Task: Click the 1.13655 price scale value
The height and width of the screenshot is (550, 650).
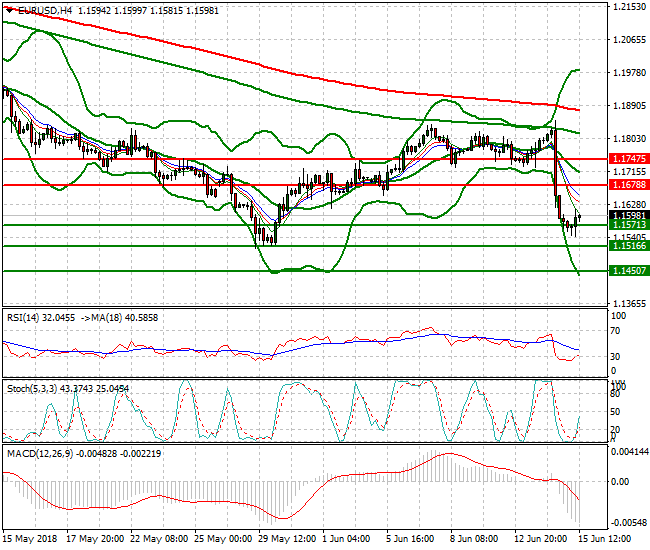Action: (629, 303)
